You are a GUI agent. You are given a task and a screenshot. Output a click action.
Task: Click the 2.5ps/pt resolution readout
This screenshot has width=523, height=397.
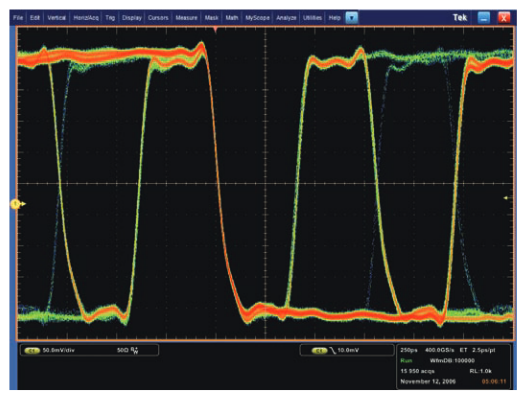pos(484,350)
